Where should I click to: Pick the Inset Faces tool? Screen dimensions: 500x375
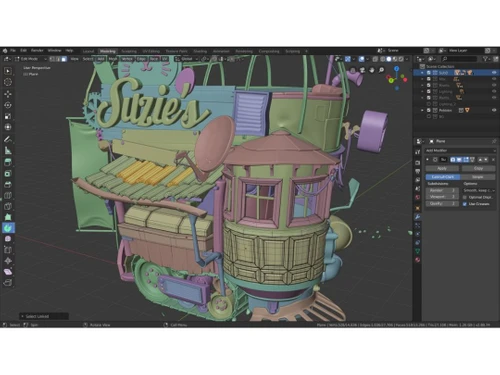pyautogui.click(x=8, y=173)
